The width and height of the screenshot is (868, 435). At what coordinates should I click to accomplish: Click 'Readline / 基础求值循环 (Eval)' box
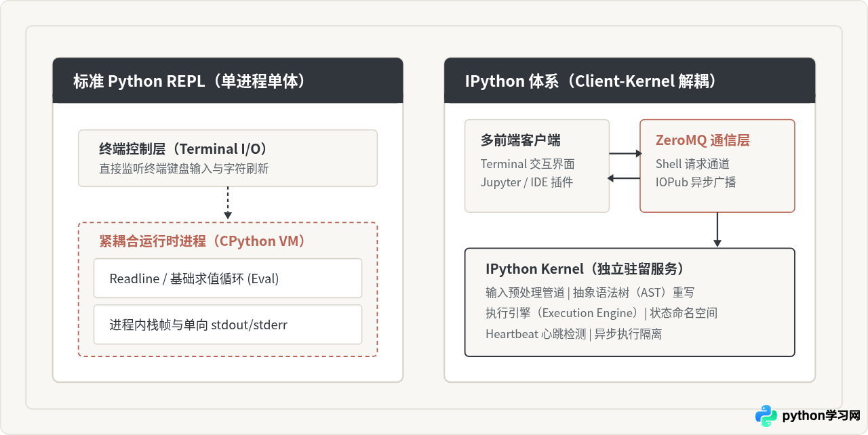tap(228, 278)
